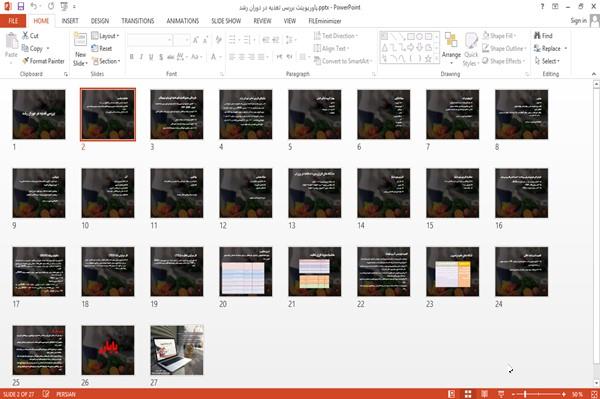600x399 pixels.
Task: Click the Sign in link
Action: pos(578,21)
